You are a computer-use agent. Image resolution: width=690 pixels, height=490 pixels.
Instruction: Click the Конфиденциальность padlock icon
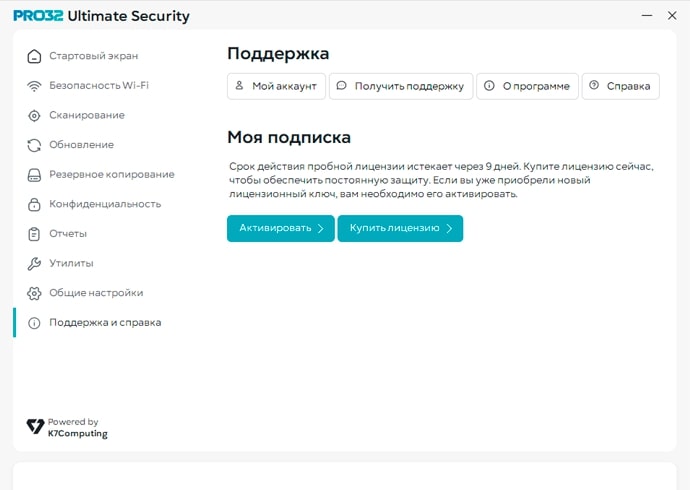click(34, 205)
